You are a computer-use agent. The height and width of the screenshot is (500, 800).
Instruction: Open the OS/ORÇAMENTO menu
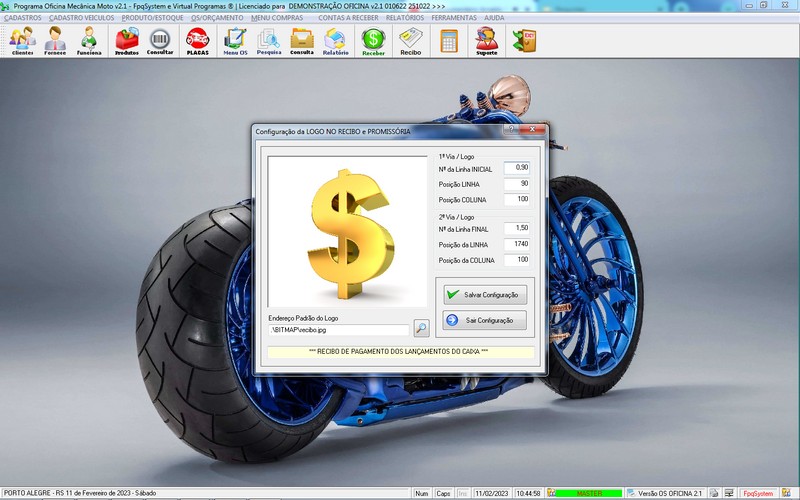(217, 18)
